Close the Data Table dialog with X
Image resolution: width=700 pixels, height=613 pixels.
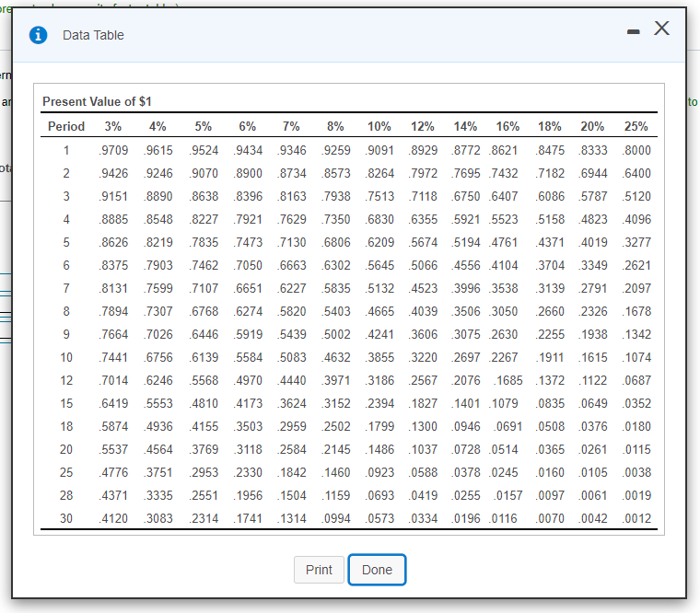[660, 29]
